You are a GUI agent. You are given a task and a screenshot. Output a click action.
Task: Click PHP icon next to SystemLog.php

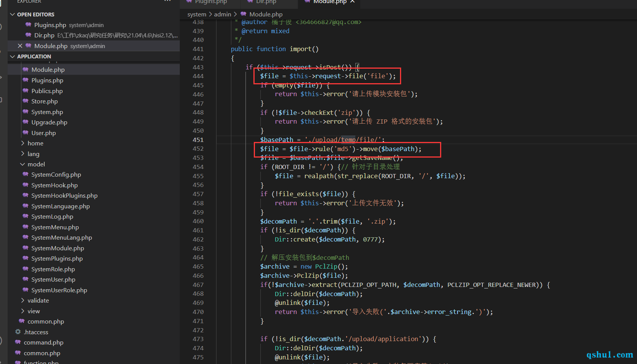point(26,216)
